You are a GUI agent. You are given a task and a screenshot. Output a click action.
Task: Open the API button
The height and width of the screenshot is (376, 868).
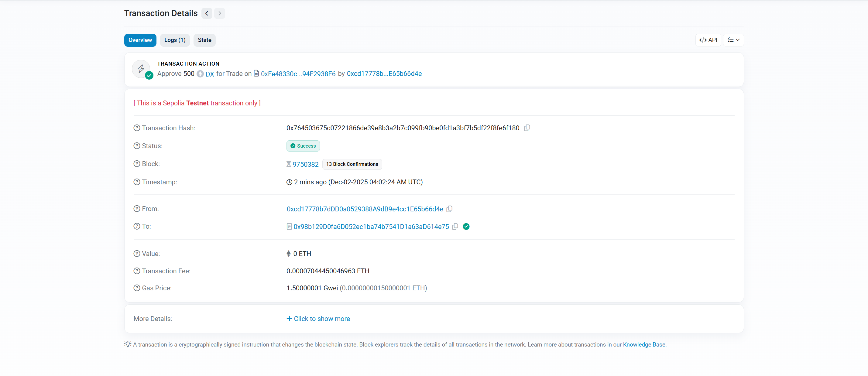(x=708, y=40)
